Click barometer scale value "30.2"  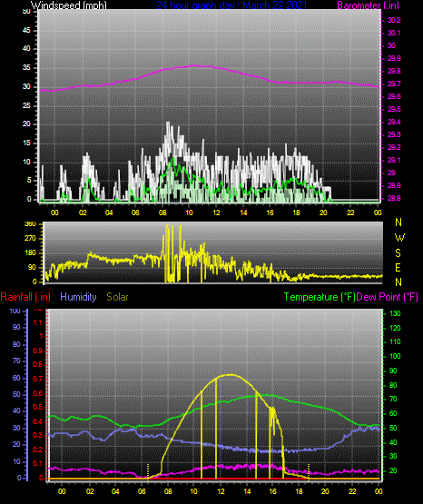coord(394,20)
